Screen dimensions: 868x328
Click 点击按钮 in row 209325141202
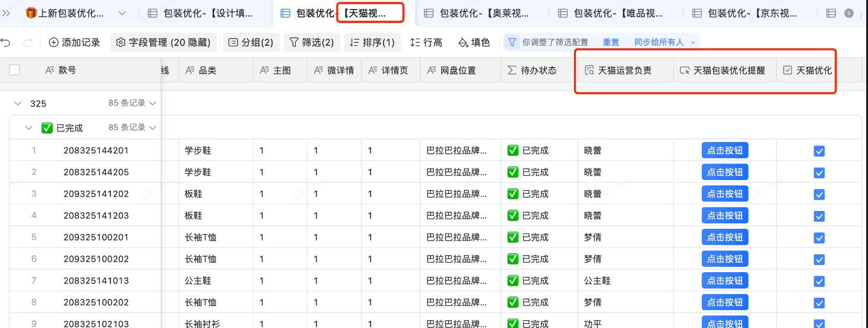pyautogui.click(x=725, y=194)
